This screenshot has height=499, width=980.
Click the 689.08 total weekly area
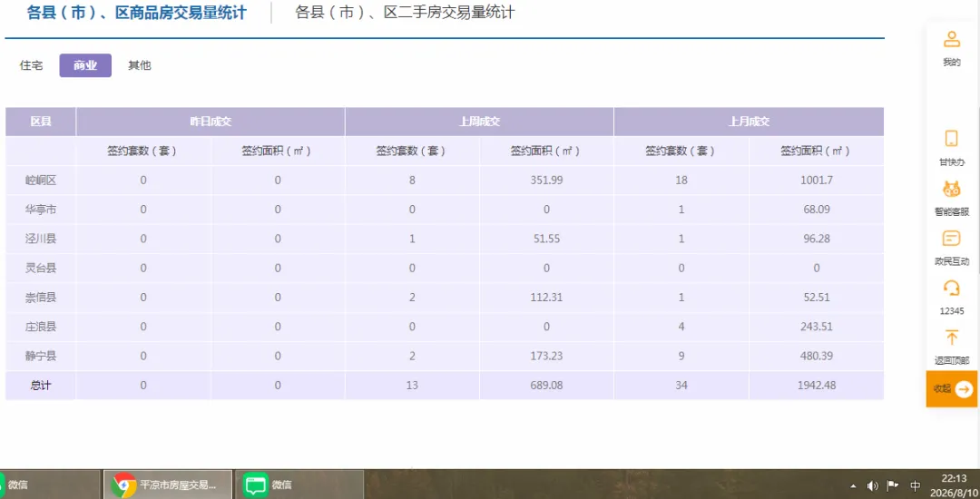coord(546,386)
